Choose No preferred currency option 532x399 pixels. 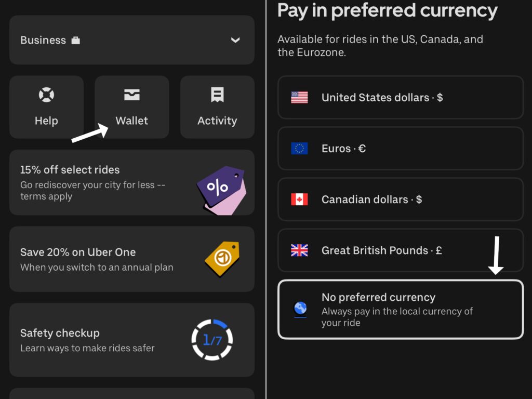pos(401,309)
